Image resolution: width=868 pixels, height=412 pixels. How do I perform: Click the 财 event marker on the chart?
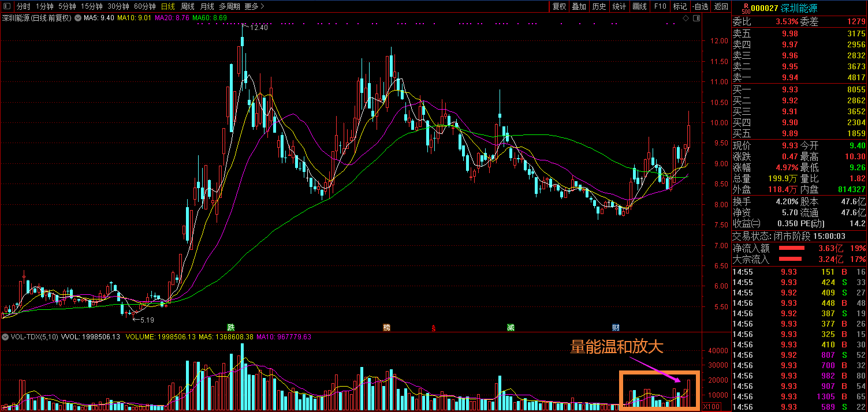click(616, 327)
